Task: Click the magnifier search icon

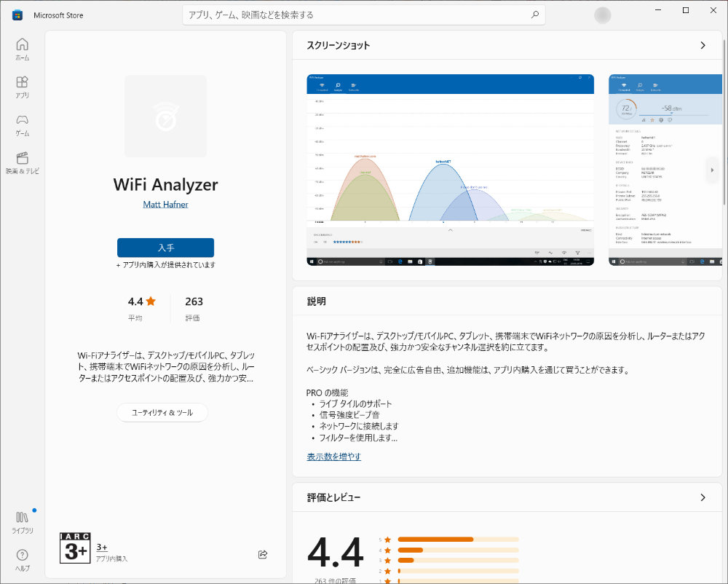Action: coord(535,15)
